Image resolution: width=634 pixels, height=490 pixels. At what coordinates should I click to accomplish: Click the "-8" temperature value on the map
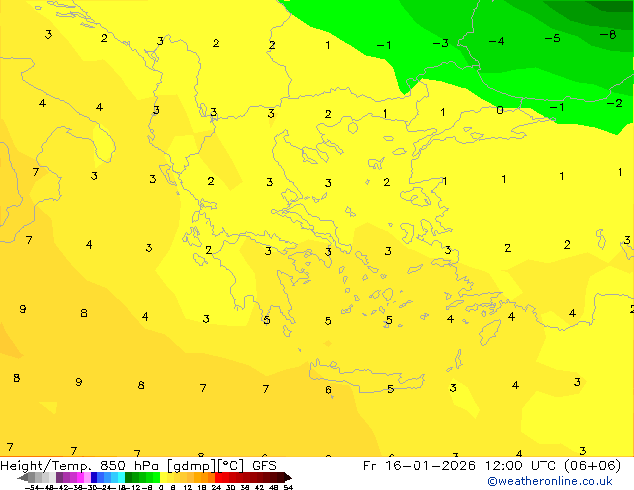[x=608, y=35]
